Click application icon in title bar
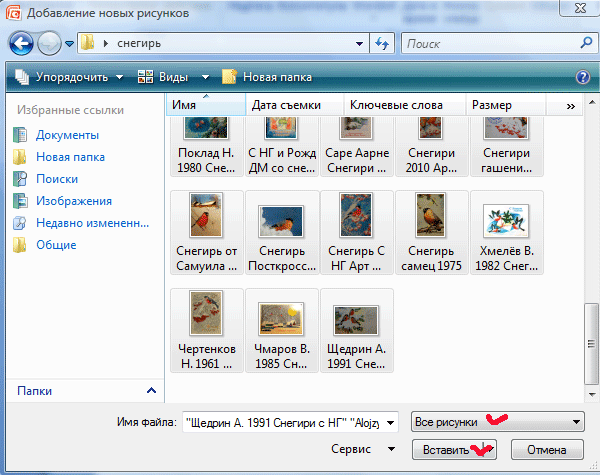The height and width of the screenshot is (475, 600). pos(14,13)
